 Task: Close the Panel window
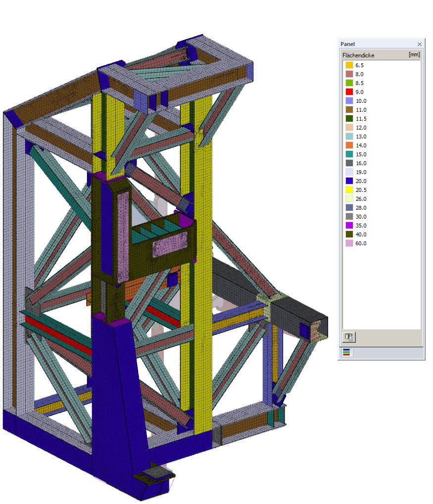tap(420, 45)
